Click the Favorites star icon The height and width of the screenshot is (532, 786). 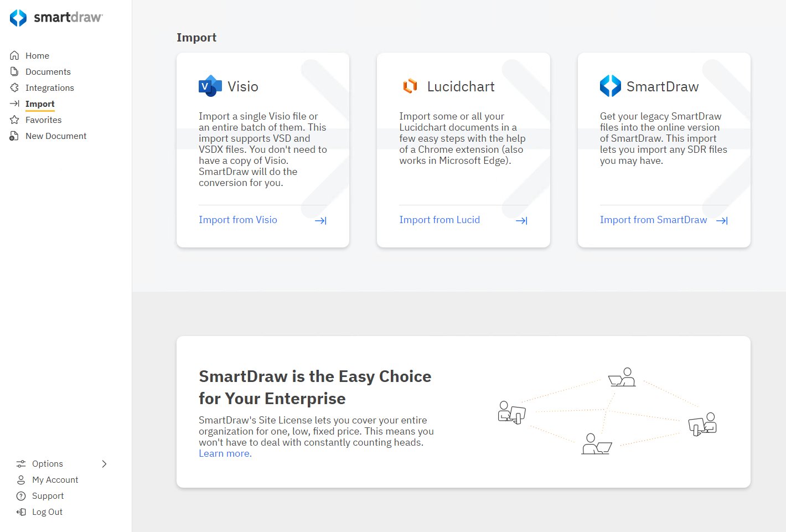point(14,120)
